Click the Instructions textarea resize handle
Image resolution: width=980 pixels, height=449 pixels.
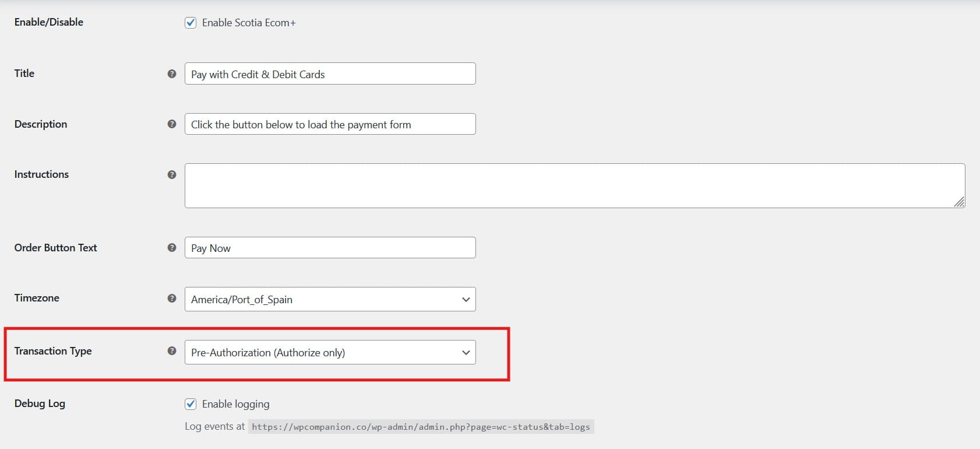[x=958, y=202]
